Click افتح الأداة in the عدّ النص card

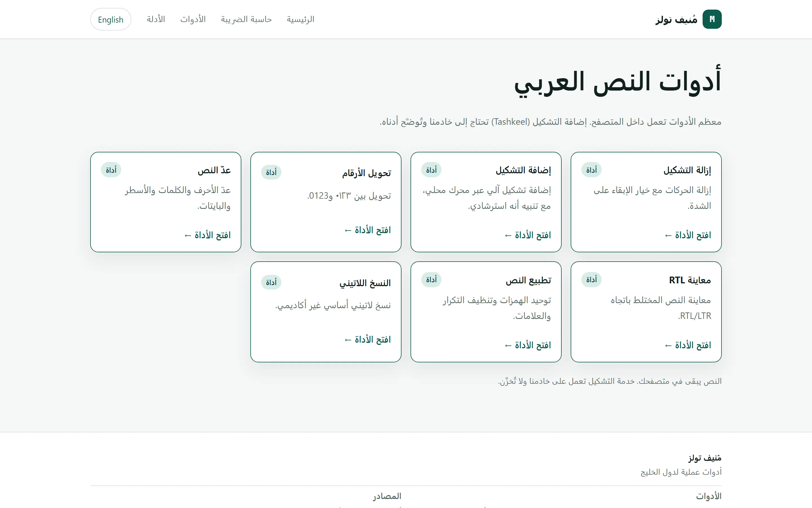pyautogui.click(x=207, y=235)
